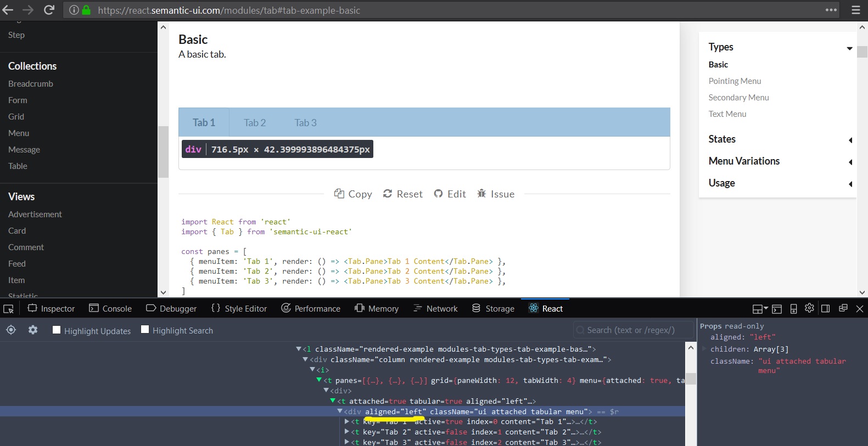Switch to Tab 2 in the example
Image resolution: width=868 pixels, height=446 pixels.
(x=255, y=122)
